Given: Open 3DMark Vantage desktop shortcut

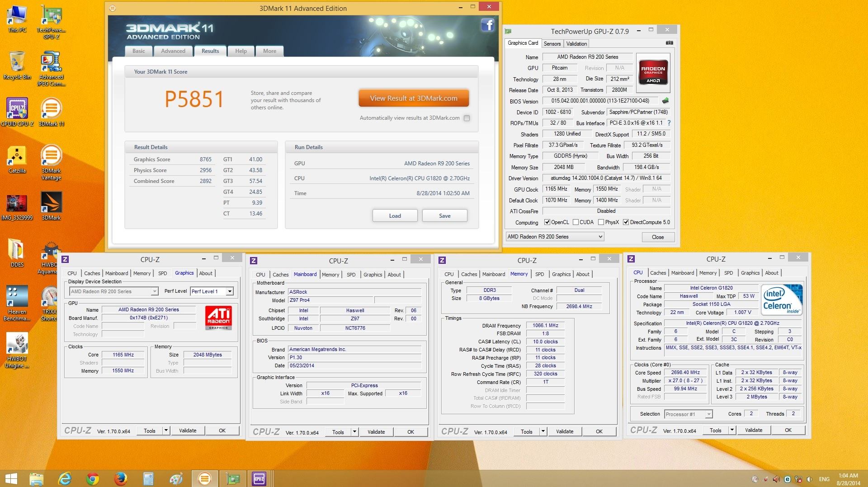Looking at the screenshot, I should coord(51,163).
